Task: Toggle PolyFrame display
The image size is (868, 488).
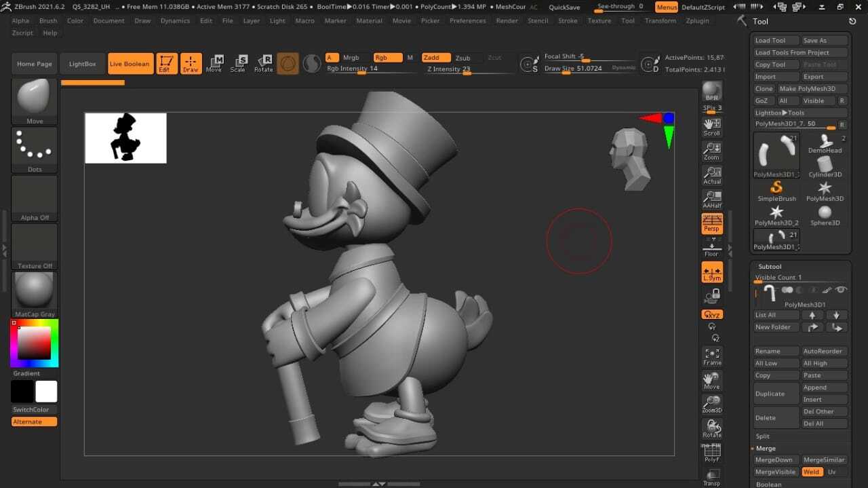Action: tap(712, 453)
